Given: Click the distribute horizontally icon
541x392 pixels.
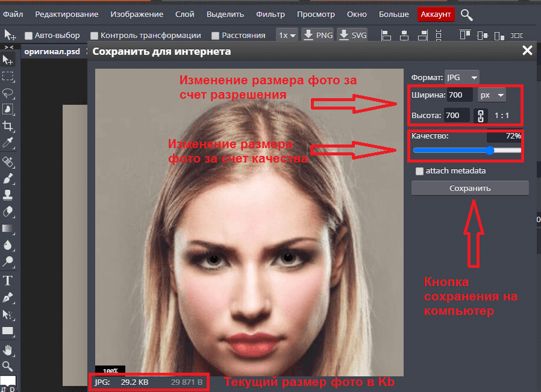Looking at the screenshot, I should [516, 35].
